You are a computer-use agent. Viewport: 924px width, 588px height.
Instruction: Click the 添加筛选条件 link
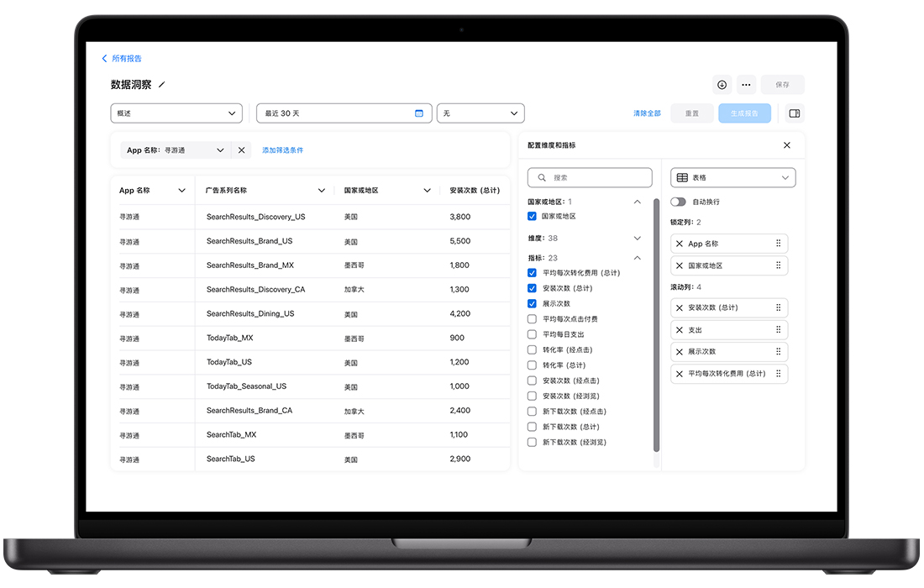[282, 150]
